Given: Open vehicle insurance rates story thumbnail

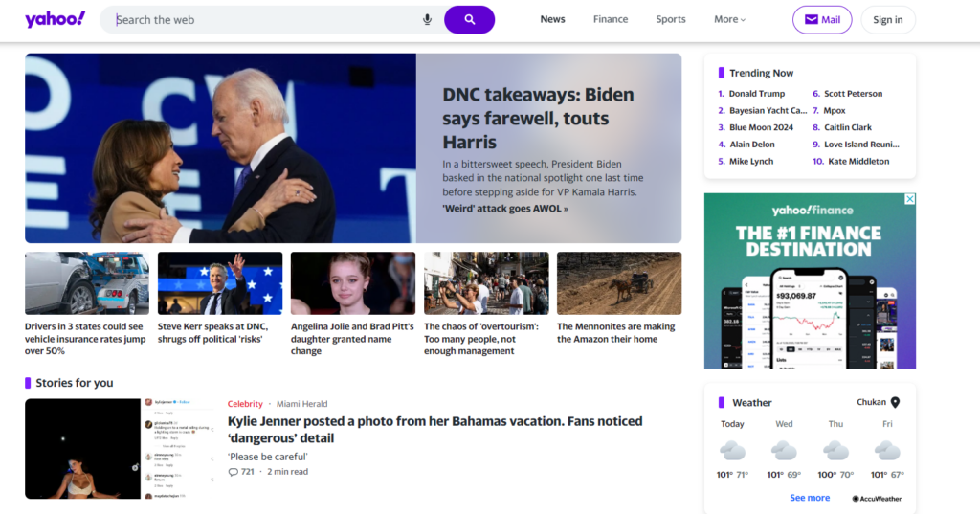Looking at the screenshot, I should click(87, 283).
